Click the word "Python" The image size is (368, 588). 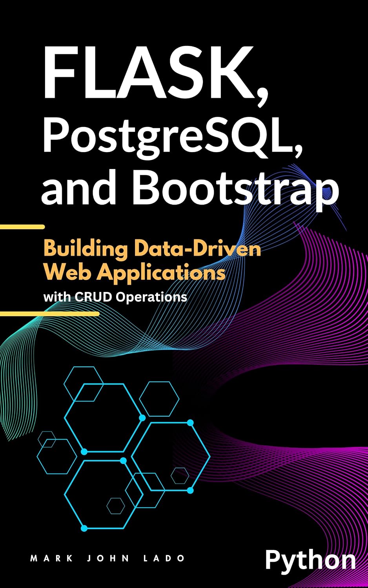[x=310, y=561]
